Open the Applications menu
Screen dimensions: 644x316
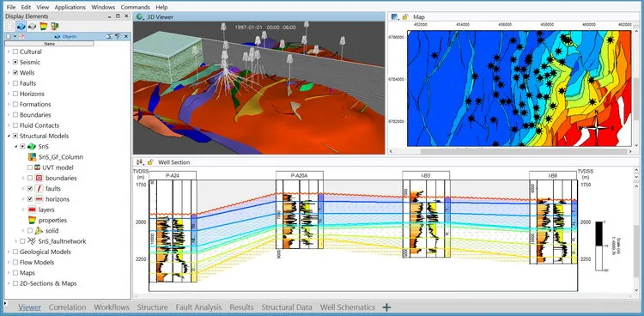70,7
